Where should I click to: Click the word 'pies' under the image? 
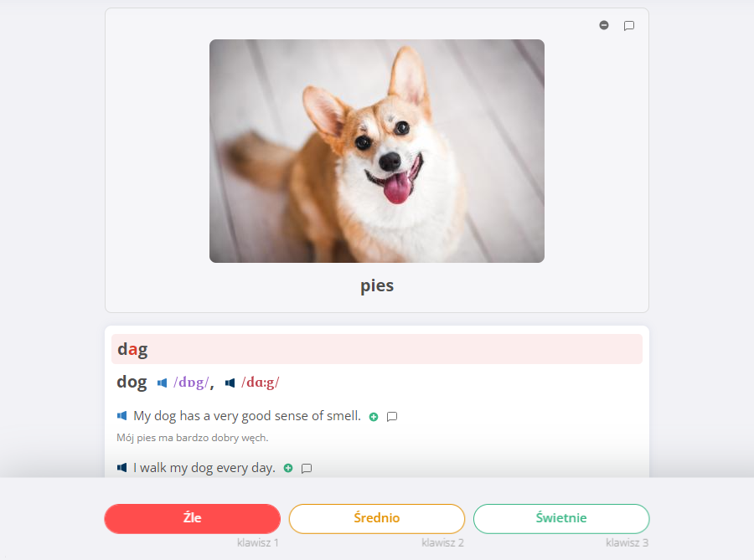point(377,285)
